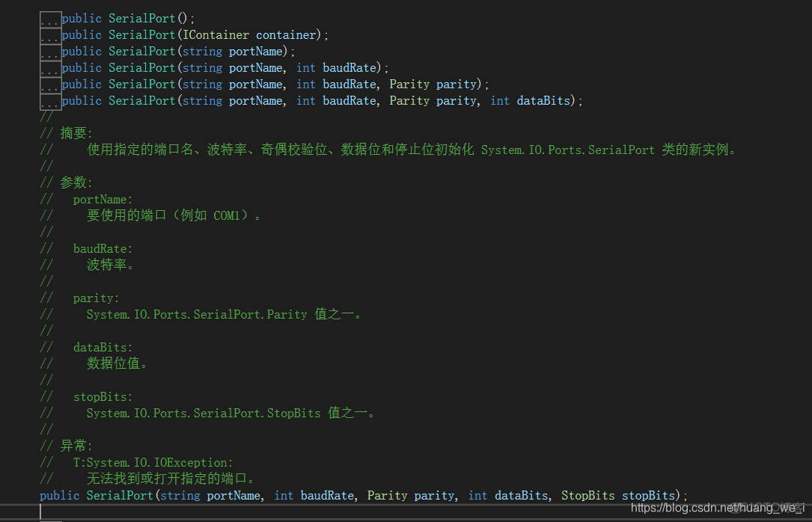The width and height of the screenshot is (812, 522).
Task: Click the T:System.IO.IOException comment text
Action: coord(153,463)
